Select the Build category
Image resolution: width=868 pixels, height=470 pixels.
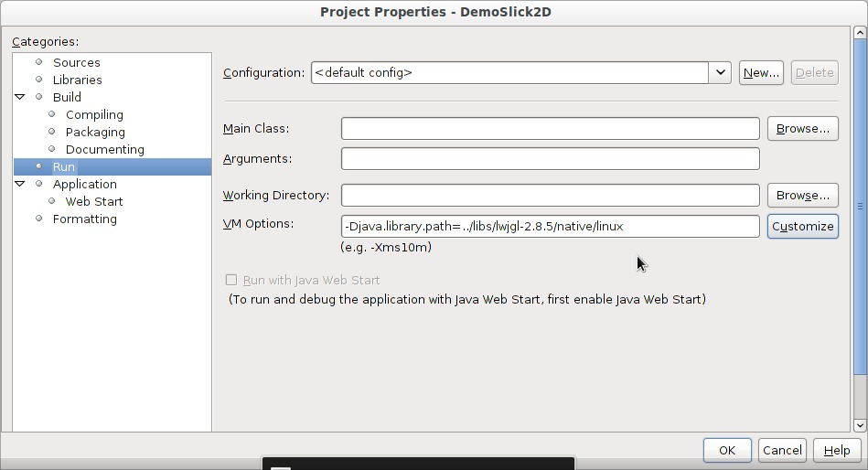(x=67, y=97)
